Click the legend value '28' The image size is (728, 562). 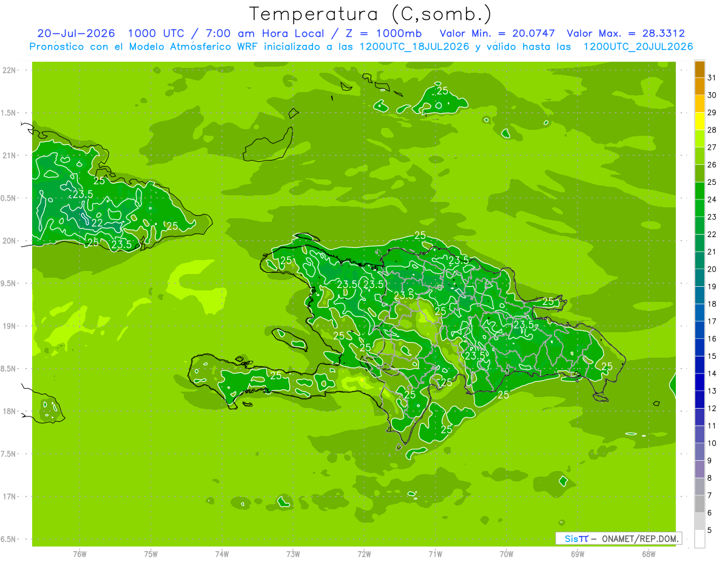pos(712,130)
